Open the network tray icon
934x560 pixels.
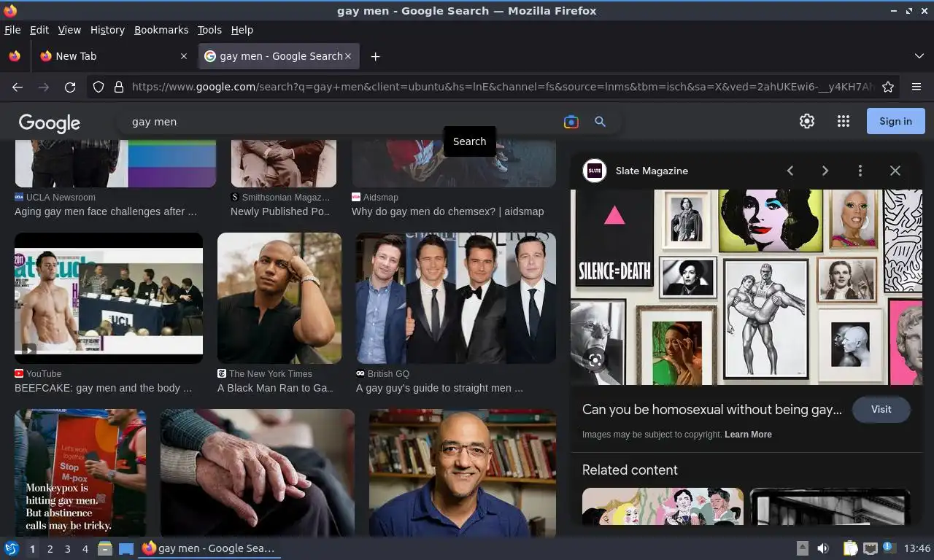(870, 548)
